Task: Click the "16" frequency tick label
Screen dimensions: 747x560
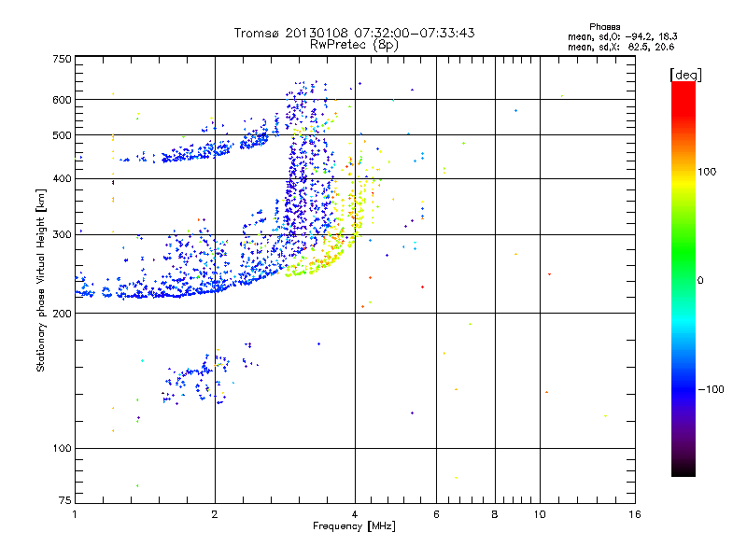Action: click(635, 514)
